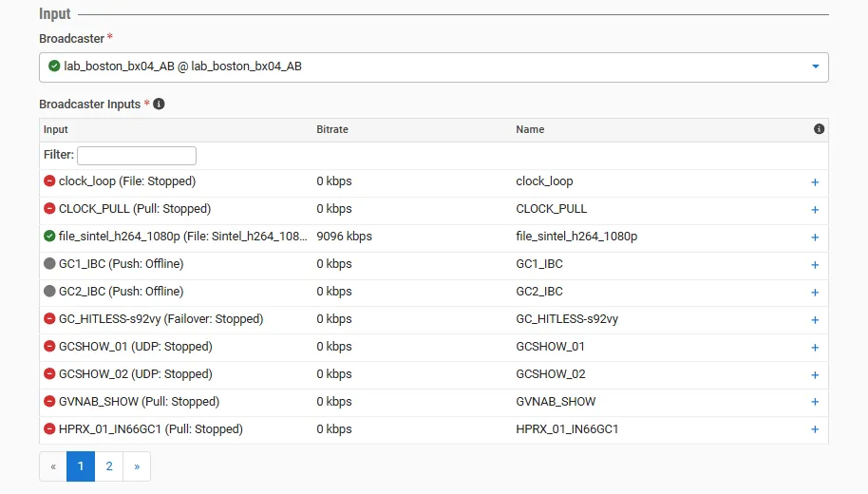Click the '9096 kbps' bitrate value
868x494 pixels.
pos(345,237)
